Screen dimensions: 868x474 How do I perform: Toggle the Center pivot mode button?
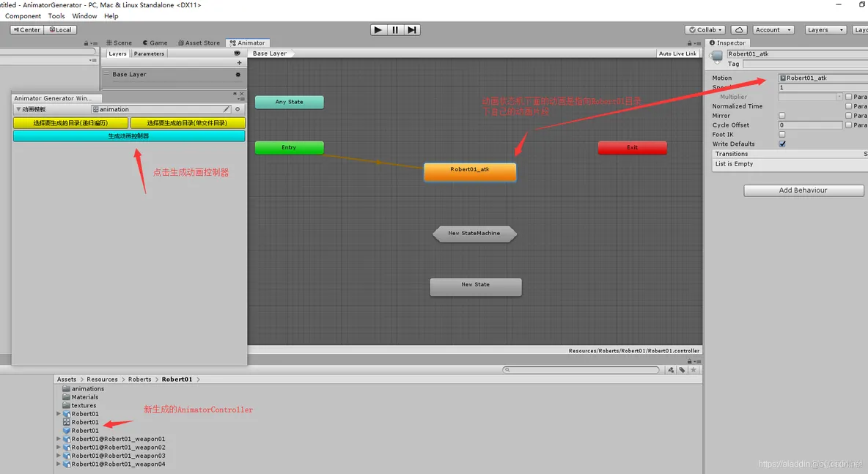click(x=26, y=30)
